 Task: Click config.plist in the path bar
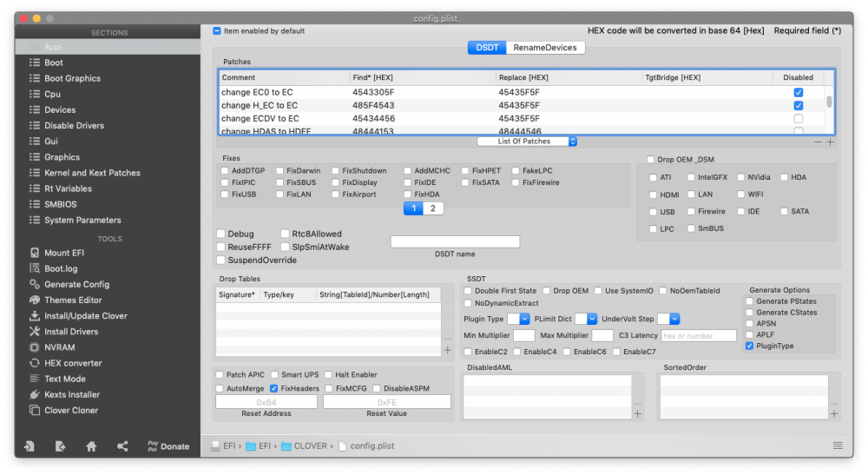coord(366,445)
